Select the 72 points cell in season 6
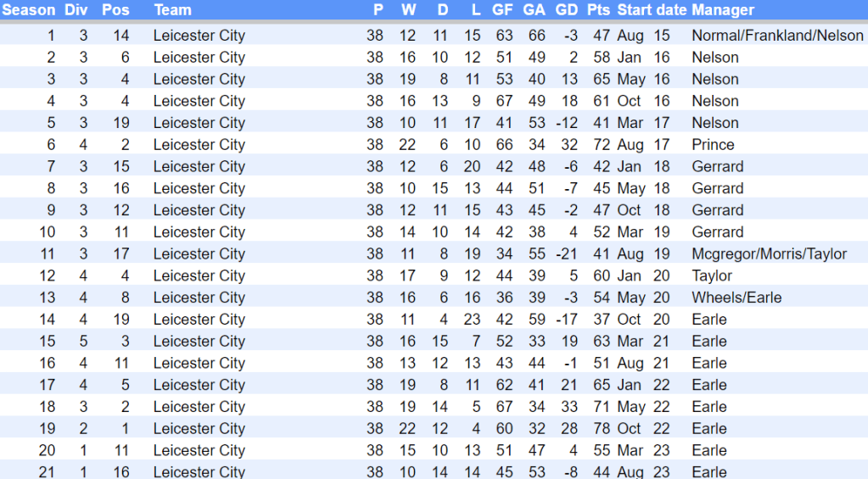 tap(602, 145)
